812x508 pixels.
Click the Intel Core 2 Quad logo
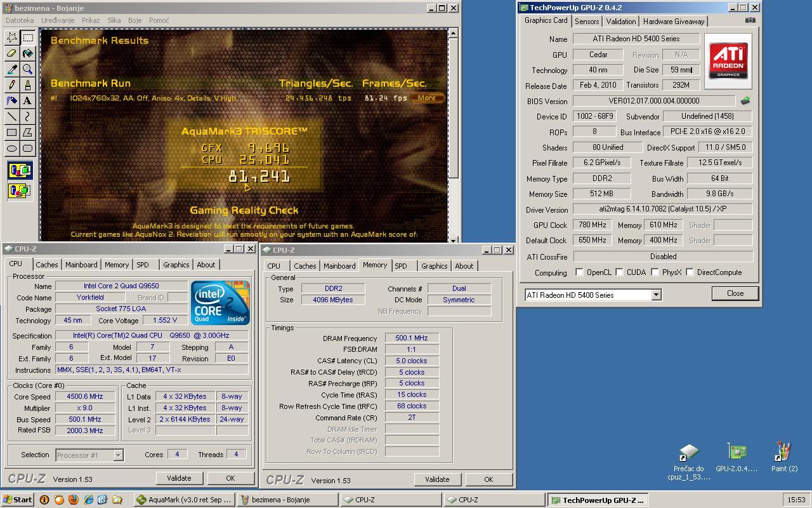pos(220,303)
